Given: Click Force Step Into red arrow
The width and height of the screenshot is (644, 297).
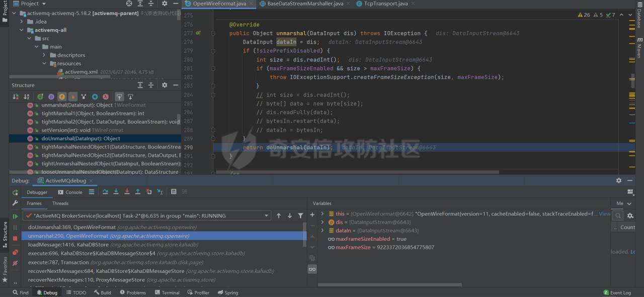Looking at the screenshot, I should point(127,191).
